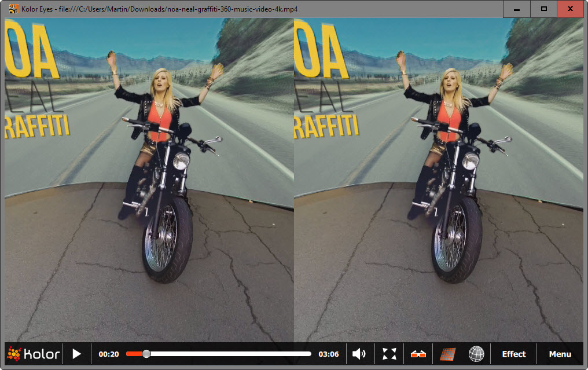The image size is (588, 370).
Task: Click the total duration 03:06
Action: (x=329, y=354)
